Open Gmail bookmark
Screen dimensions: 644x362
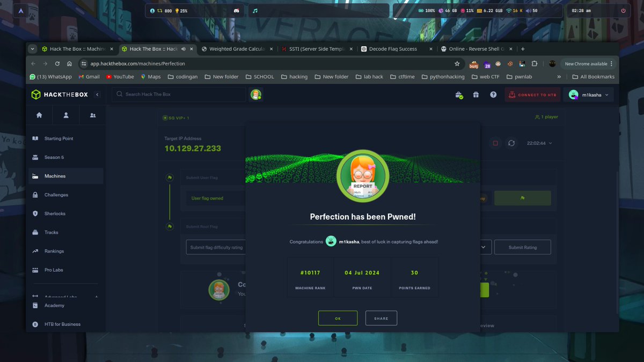[89, 77]
